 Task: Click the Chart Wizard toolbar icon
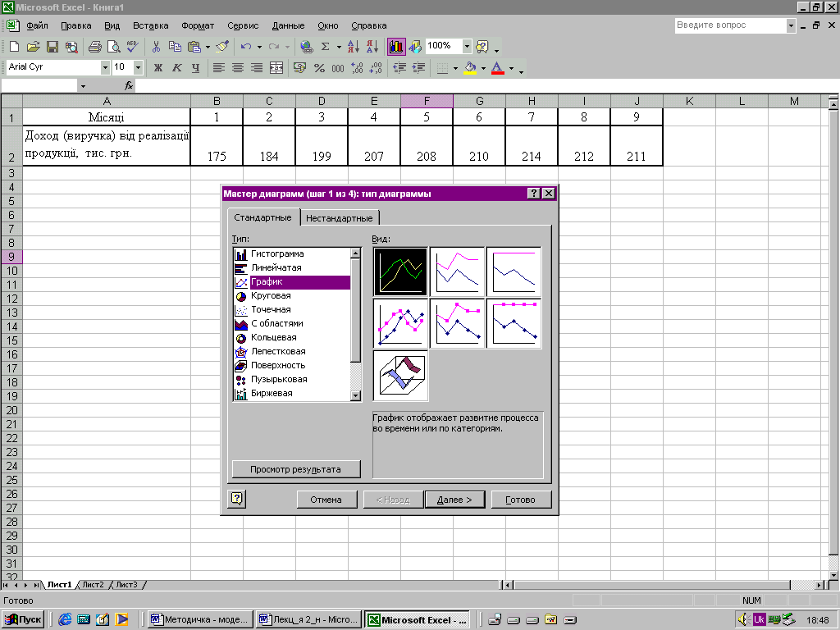396,47
